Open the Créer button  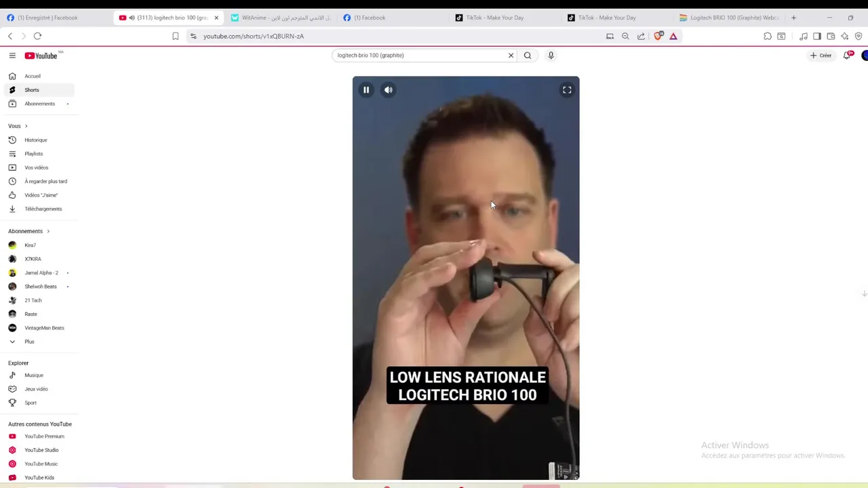coord(821,56)
